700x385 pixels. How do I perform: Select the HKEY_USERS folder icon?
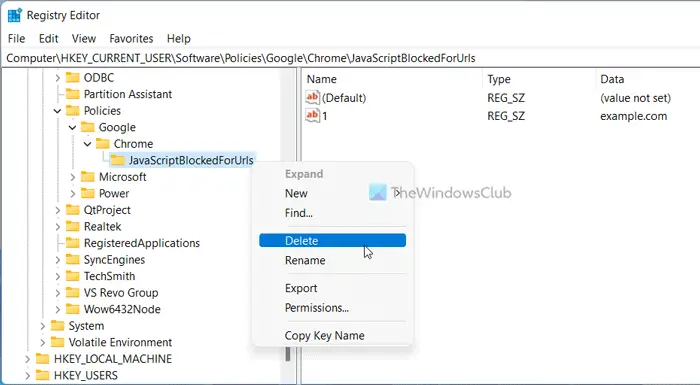[x=42, y=375]
